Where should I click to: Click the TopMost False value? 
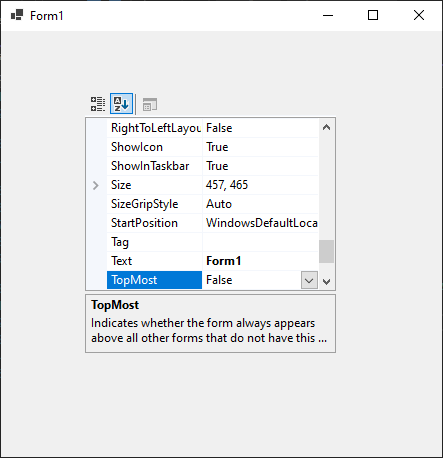click(x=219, y=280)
